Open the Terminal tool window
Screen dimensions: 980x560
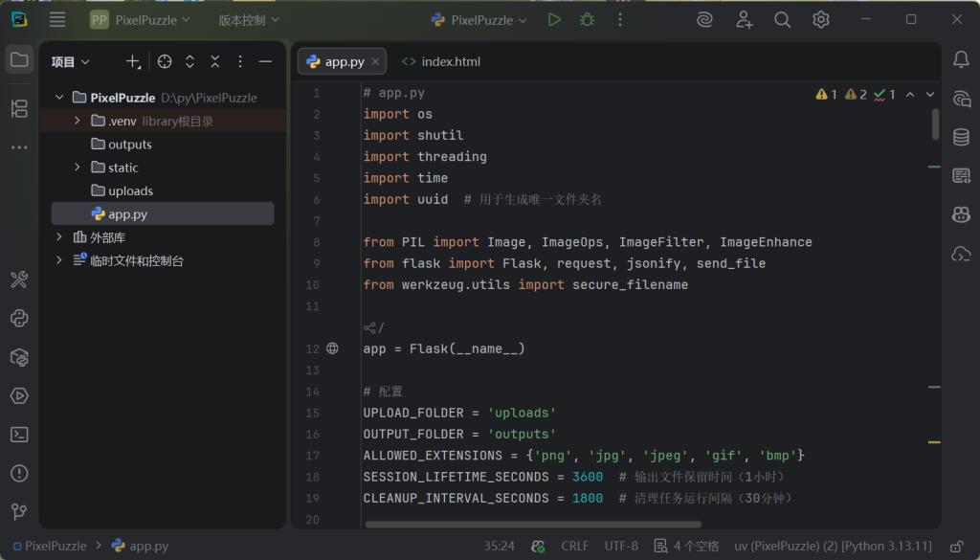19,435
